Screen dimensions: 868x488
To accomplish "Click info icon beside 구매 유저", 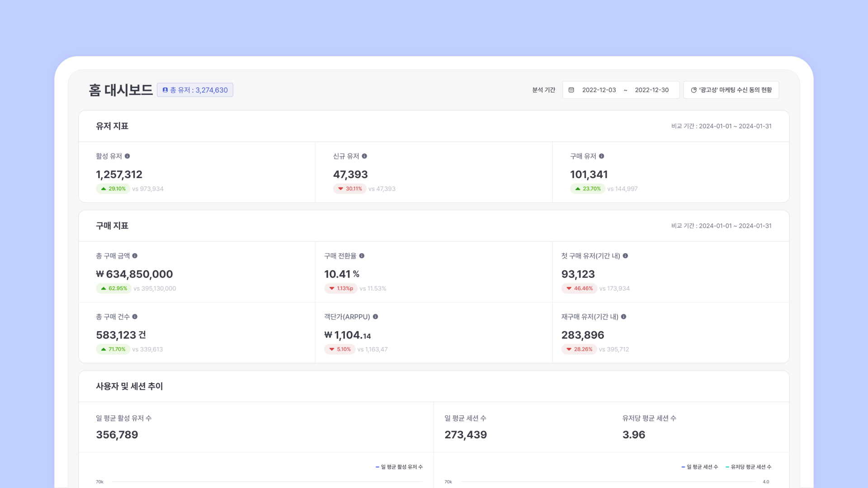I will point(602,156).
